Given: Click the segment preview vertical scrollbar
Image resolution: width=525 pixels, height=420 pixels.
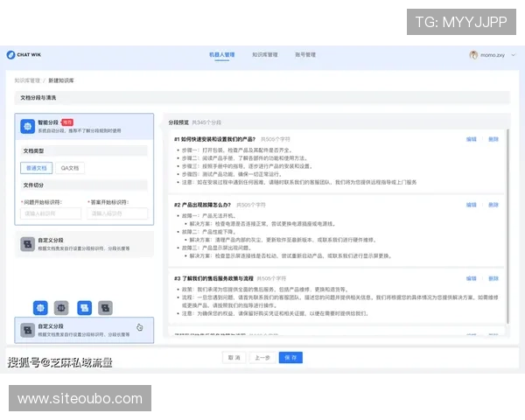Looking at the screenshot, I should pyautogui.click(x=507, y=226).
